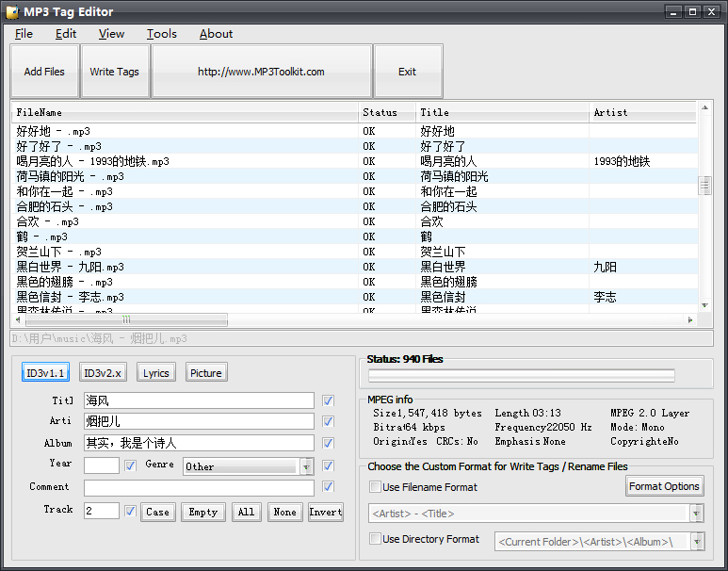
Task: Expand the Artist - Title filename format dropdown
Action: pyautogui.click(x=696, y=514)
